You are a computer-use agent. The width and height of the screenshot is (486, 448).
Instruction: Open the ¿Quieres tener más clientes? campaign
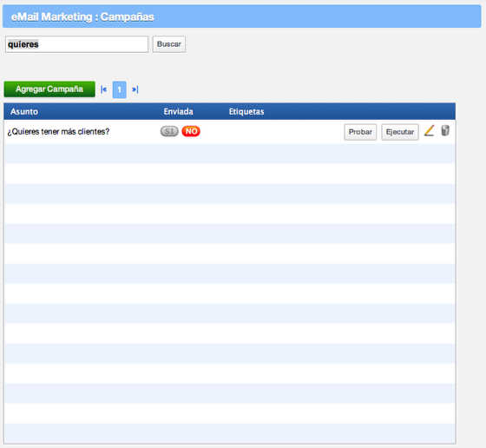[59, 132]
